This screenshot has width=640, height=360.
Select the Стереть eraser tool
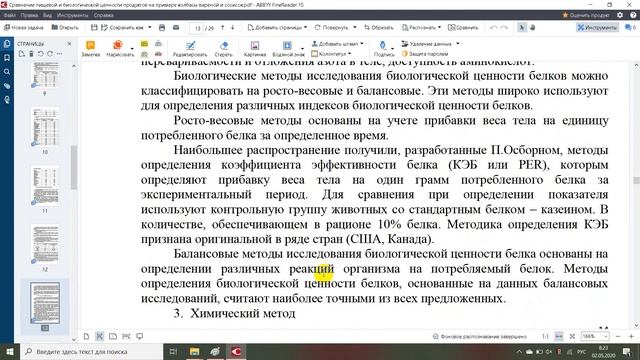223,49
